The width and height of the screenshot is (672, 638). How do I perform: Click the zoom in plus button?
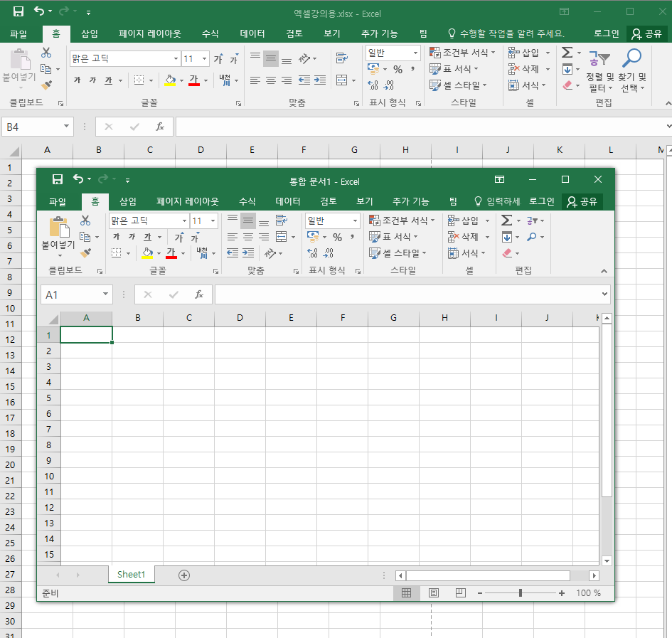point(562,593)
